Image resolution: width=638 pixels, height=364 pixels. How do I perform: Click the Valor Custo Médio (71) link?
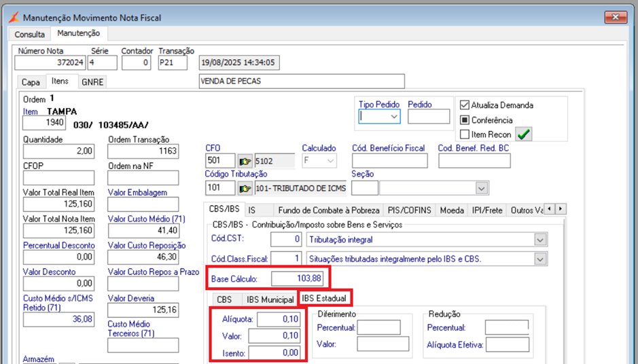pyautogui.click(x=147, y=219)
